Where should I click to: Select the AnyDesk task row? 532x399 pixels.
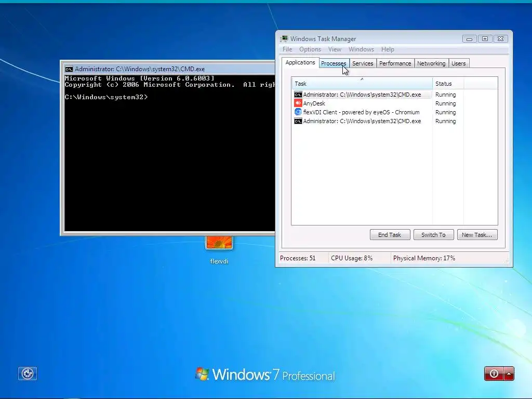coord(362,103)
